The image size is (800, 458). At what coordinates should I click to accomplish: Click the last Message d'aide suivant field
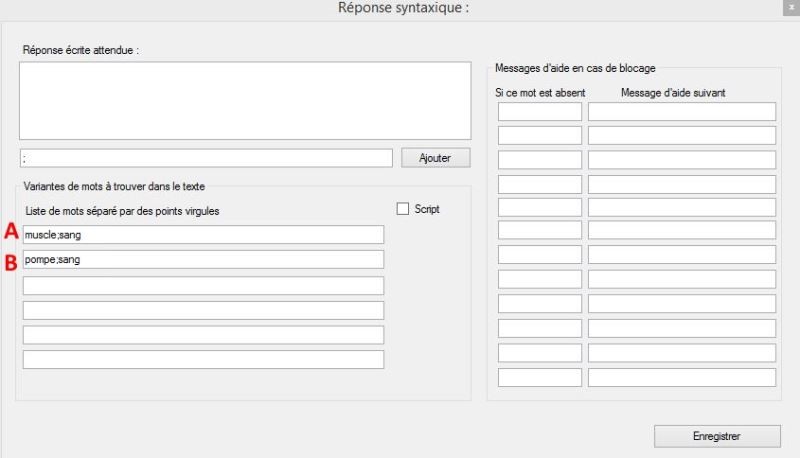pos(682,378)
